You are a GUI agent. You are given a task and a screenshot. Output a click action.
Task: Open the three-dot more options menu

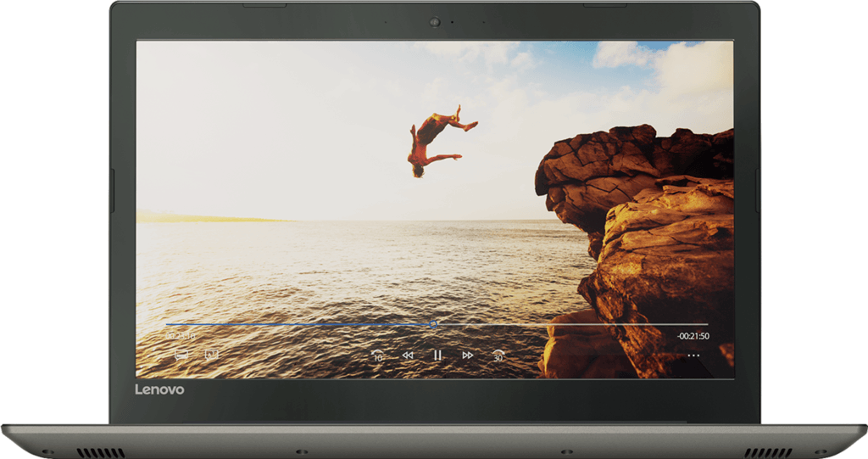(x=693, y=355)
